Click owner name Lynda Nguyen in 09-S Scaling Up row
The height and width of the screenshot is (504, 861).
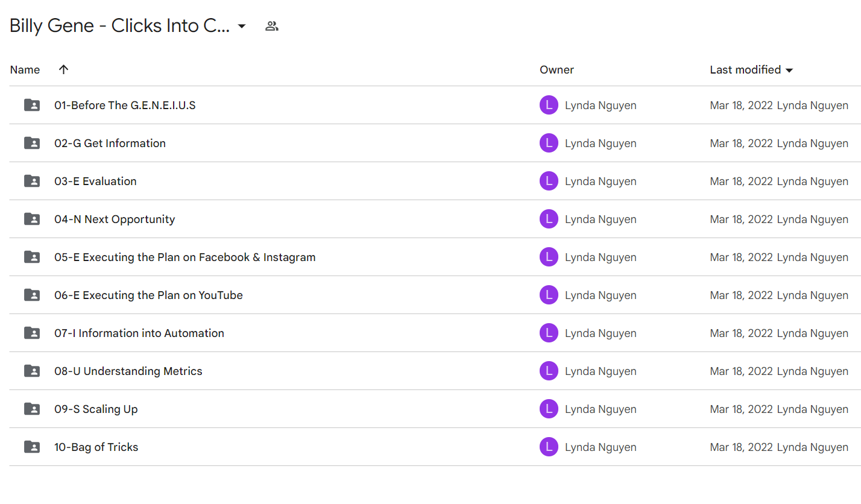point(601,409)
